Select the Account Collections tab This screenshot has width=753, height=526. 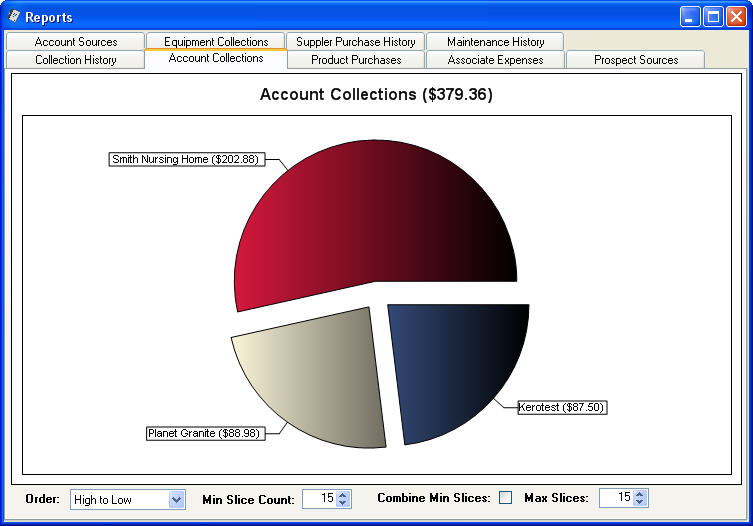pyautogui.click(x=216, y=58)
